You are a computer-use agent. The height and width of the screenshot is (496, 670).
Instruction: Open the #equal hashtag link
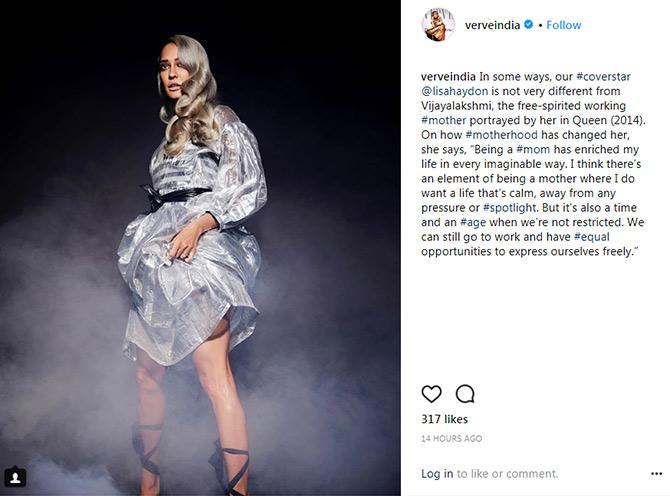click(x=591, y=237)
